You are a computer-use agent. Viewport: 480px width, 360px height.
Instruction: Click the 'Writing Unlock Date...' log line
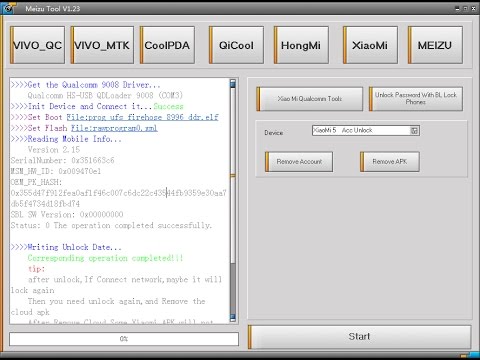pos(66,247)
